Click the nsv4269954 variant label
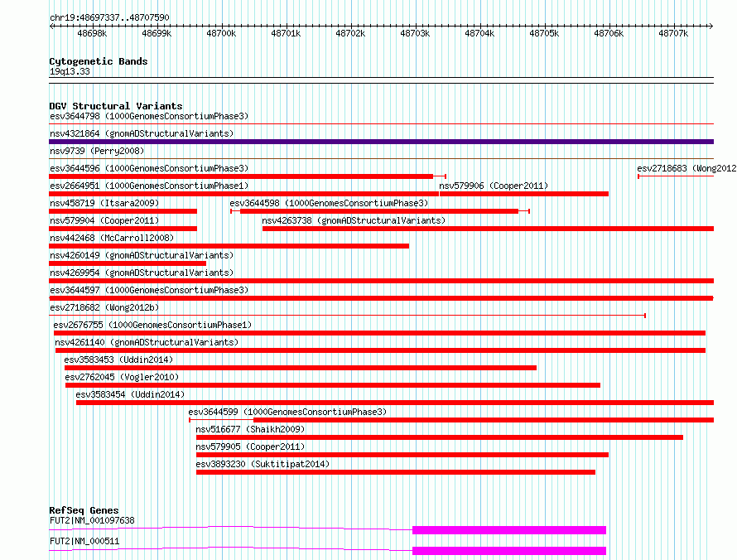This screenshot has height=560, width=737. click(x=142, y=273)
